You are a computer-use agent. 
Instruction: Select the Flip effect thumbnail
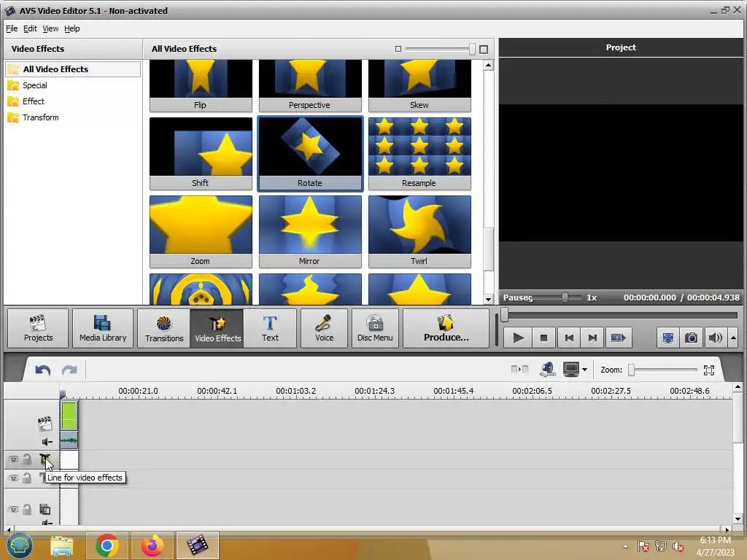(x=201, y=86)
